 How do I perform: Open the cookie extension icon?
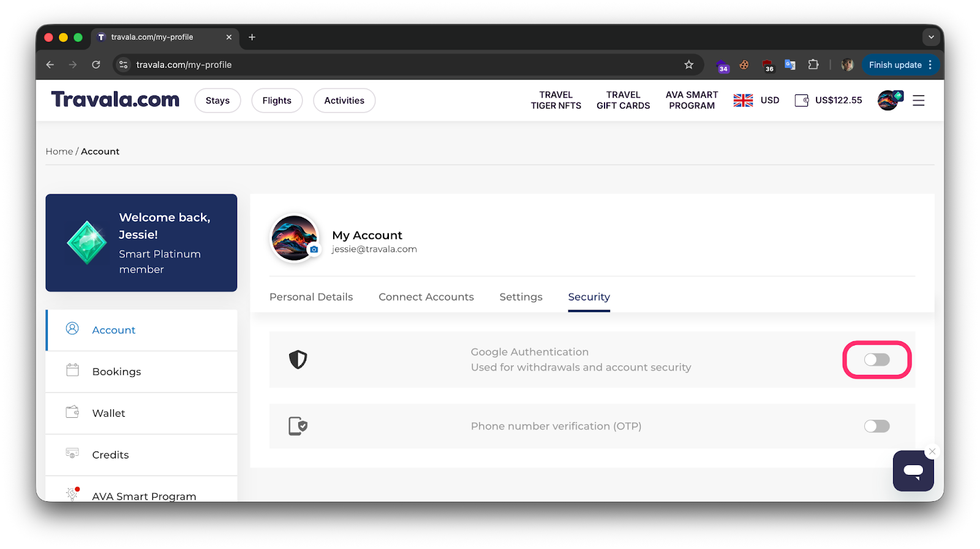point(744,64)
